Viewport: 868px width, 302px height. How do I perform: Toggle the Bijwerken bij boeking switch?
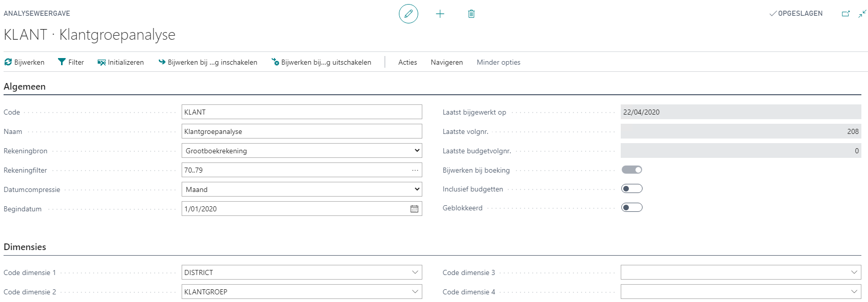632,170
